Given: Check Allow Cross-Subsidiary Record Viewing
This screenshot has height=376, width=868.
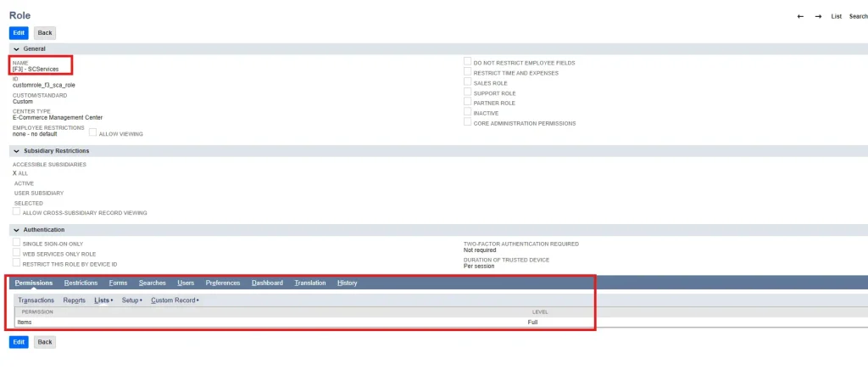Looking at the screenshot, I should (x=17, y=211).
